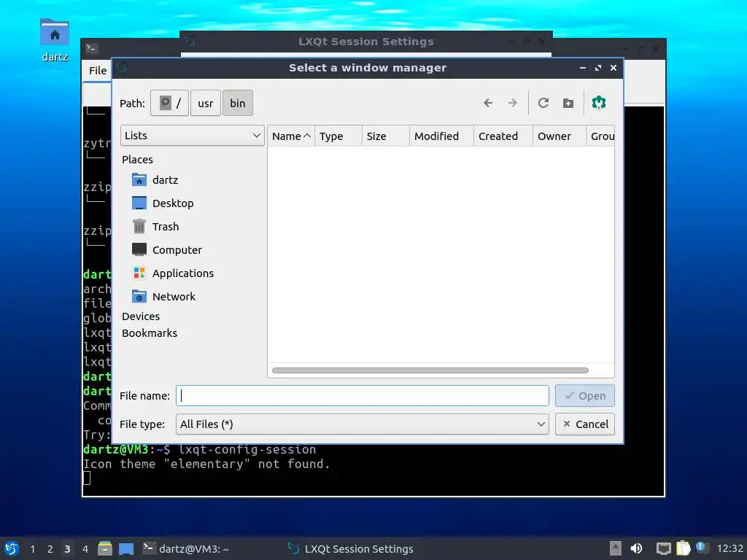This screenshot has width=747, height=560.
Task: Click the Bookmarks section header
Action: point(150,333)
